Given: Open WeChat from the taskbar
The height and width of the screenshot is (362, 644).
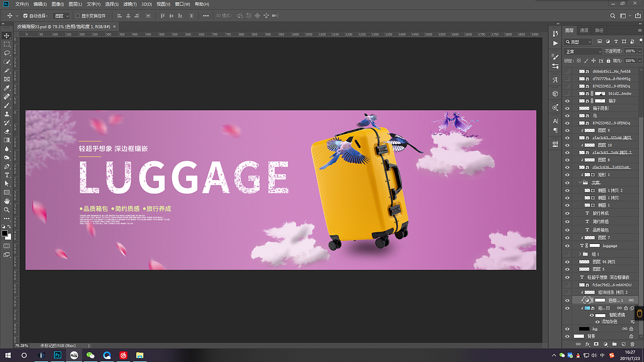Looking at the screenshot, I should [91, 355].
